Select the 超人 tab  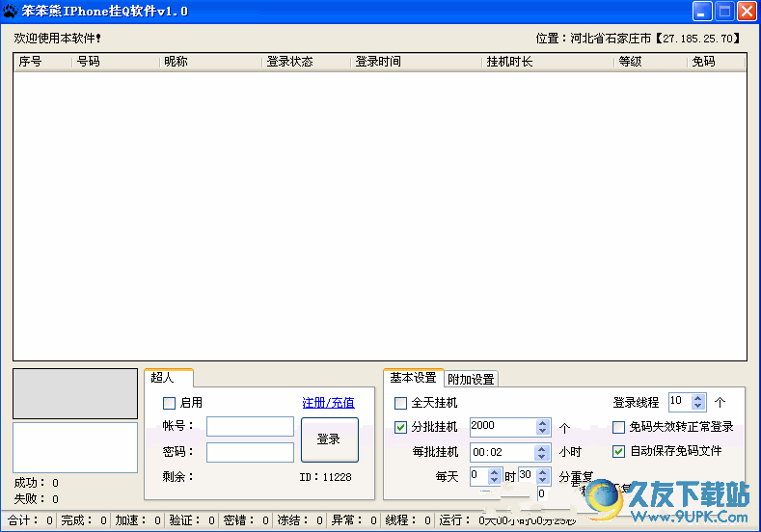169,378
